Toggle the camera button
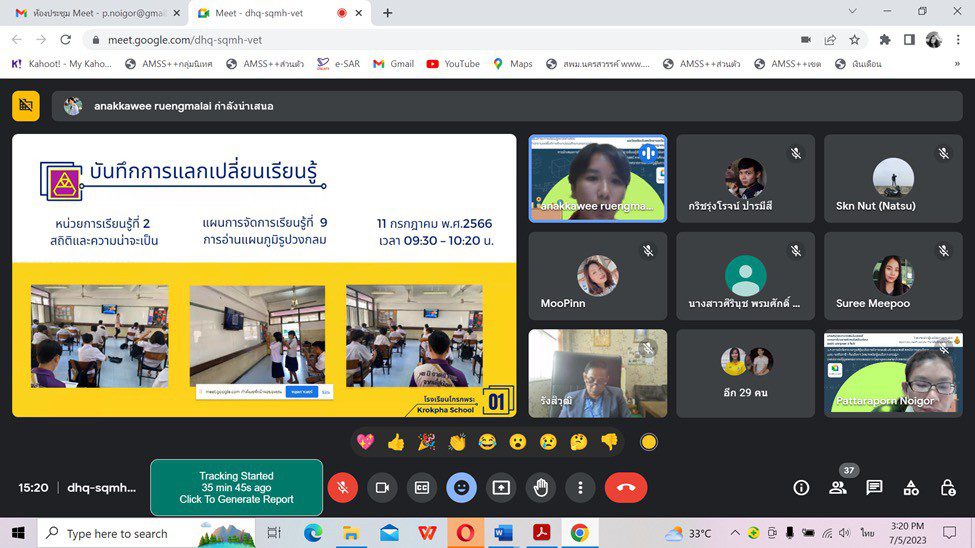Viewport: 975px width, 548px height. point(382,488)
